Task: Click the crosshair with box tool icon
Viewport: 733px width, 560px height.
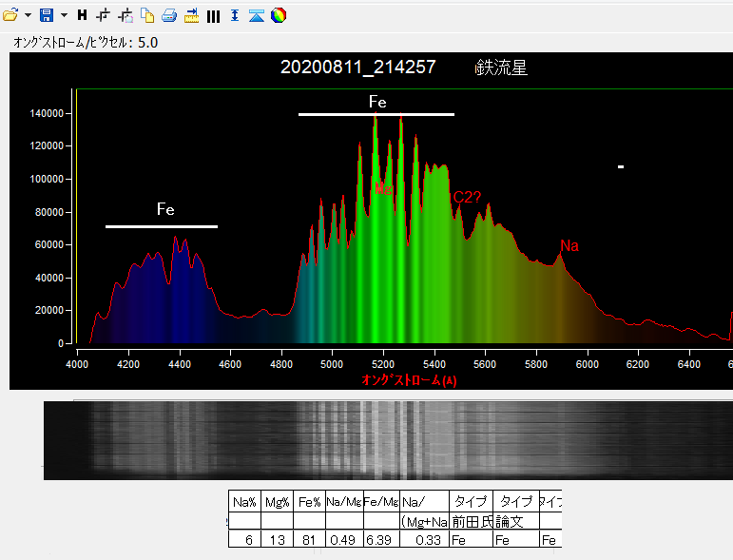Action: 125,15
